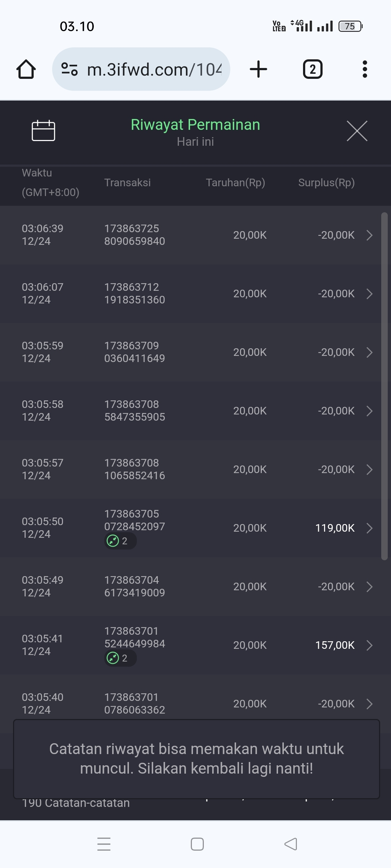
Task: Close the Riwayat Permainan panel
Action: [x=357, y=131]
